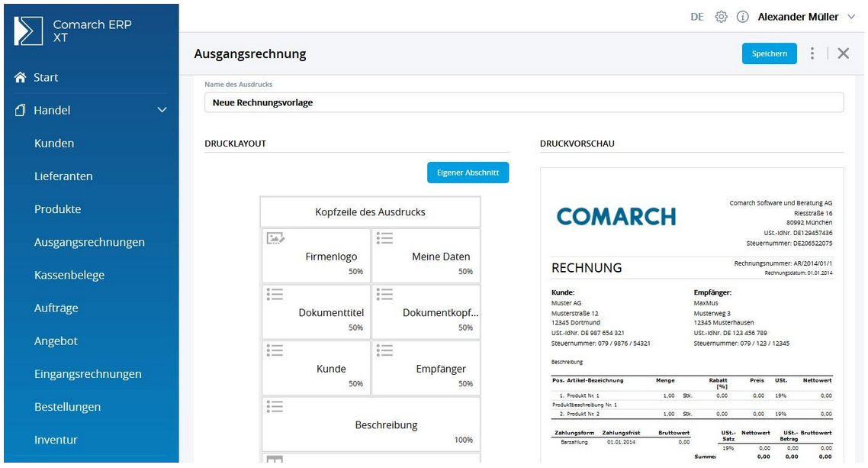Click the list icon in Beschreibung block

[275, 406]
